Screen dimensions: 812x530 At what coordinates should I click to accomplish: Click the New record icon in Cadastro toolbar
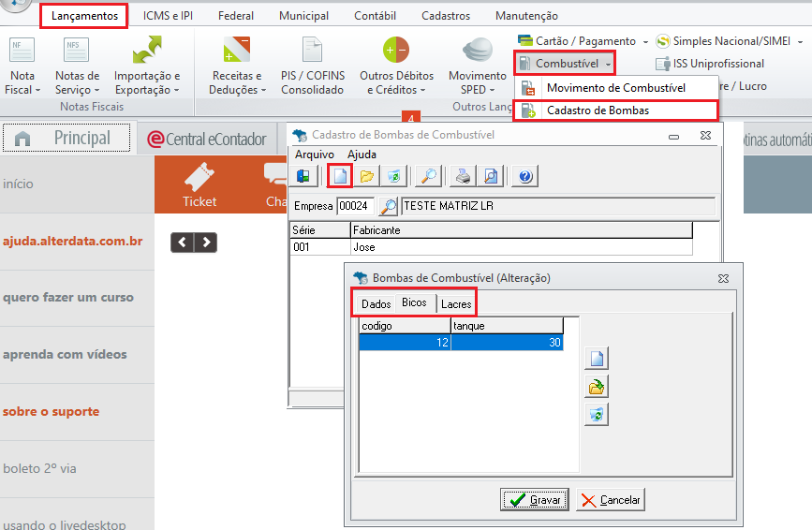(340, 176)
